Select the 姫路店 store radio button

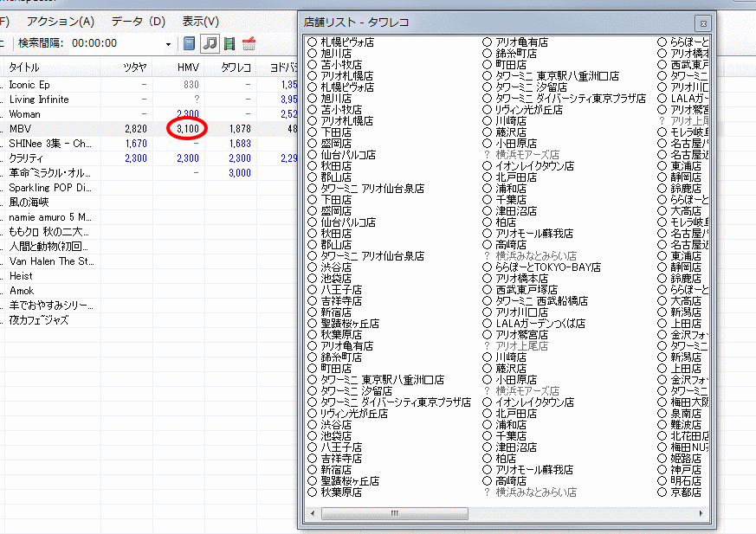[662, 459]
